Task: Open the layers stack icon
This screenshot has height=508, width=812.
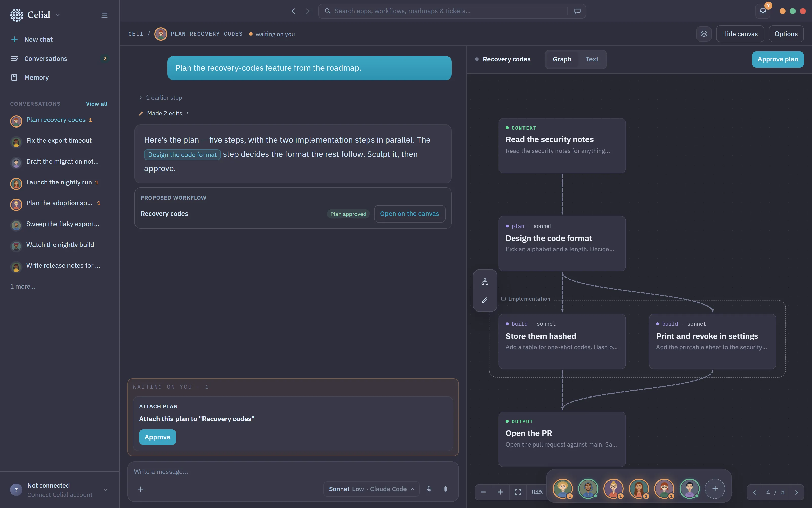Action: point(704,34)
